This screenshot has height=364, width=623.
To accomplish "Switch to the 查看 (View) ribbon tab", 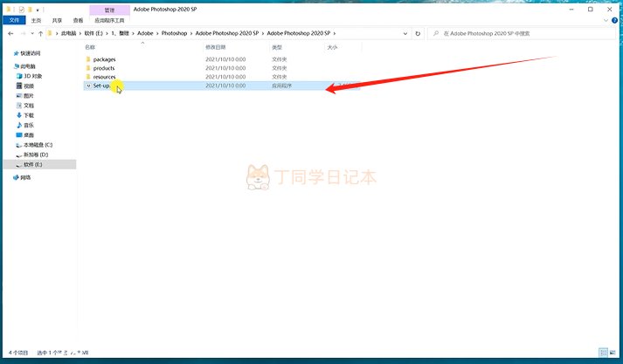I will click(79, 20).
